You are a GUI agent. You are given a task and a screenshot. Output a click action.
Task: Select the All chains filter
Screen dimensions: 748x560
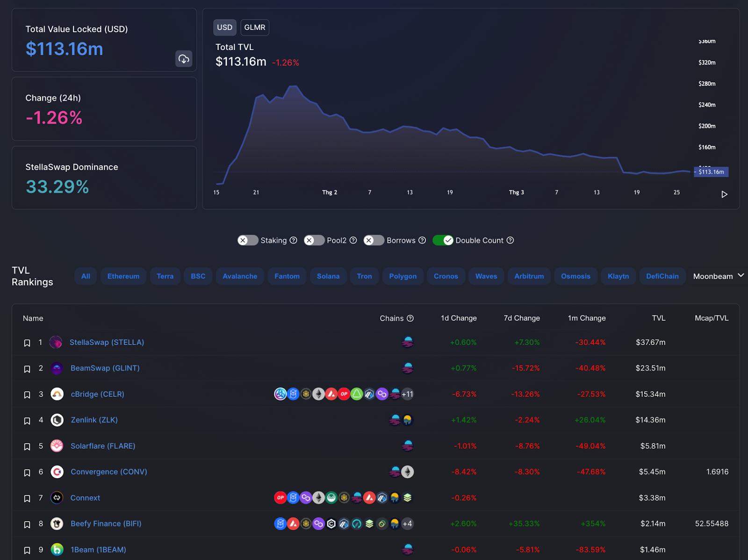pos(86,276)
